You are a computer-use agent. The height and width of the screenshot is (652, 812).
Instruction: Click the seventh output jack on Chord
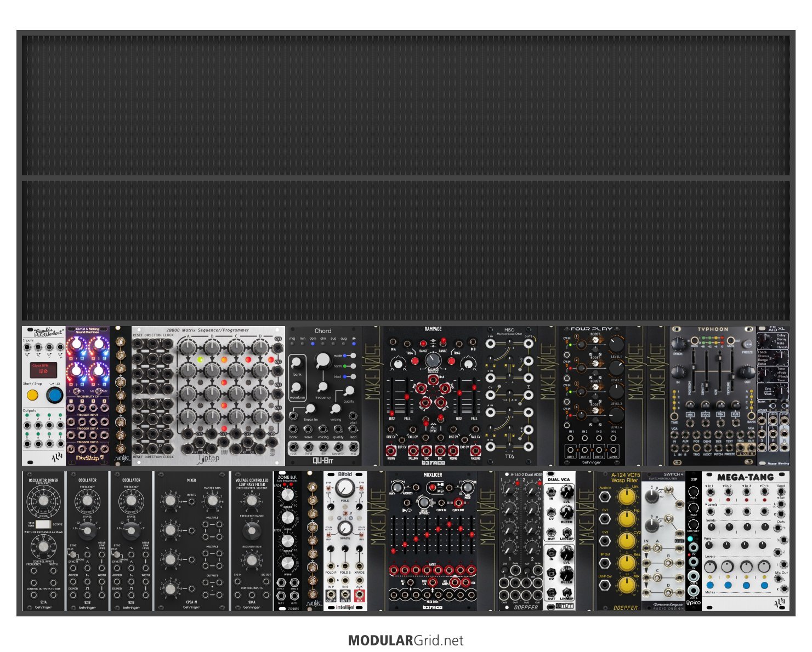[338, 448]
